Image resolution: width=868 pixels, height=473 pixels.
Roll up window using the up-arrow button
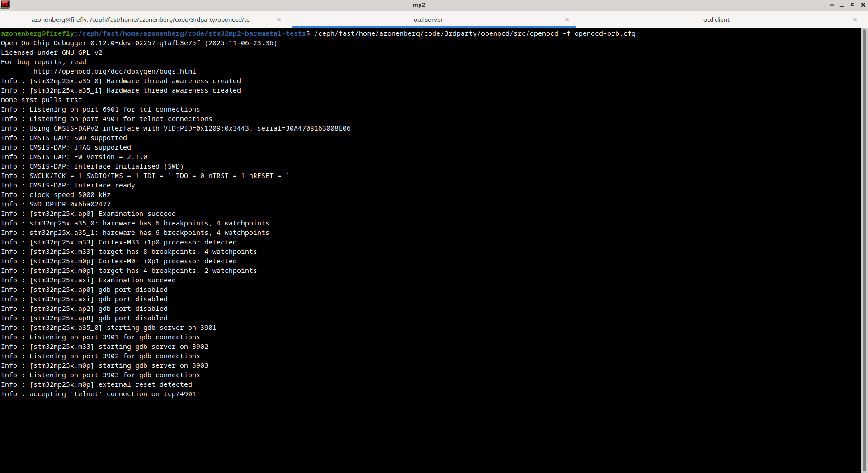[x=832, y=5]
